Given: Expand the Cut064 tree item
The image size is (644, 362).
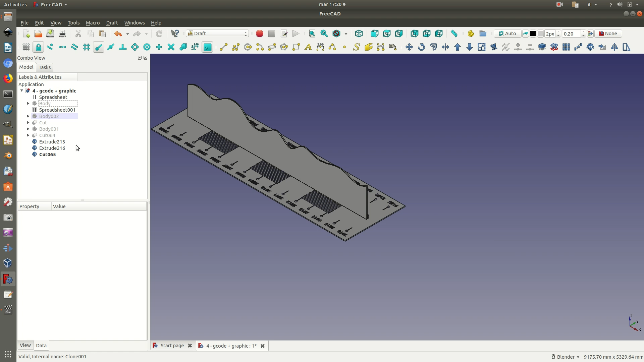Looking at the screenshot, I should click(28, 135).
